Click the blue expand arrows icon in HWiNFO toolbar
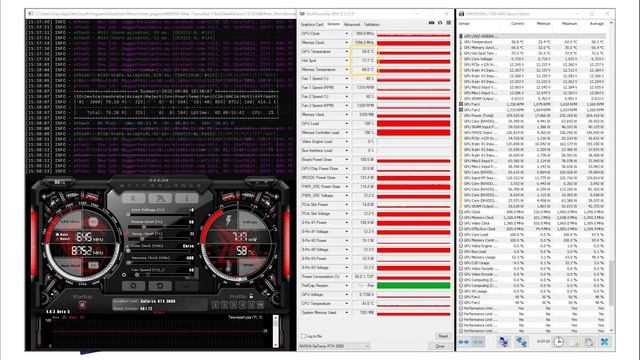Image resolution: width=640 pixels, height=360 pixels. tap(464, 342)
